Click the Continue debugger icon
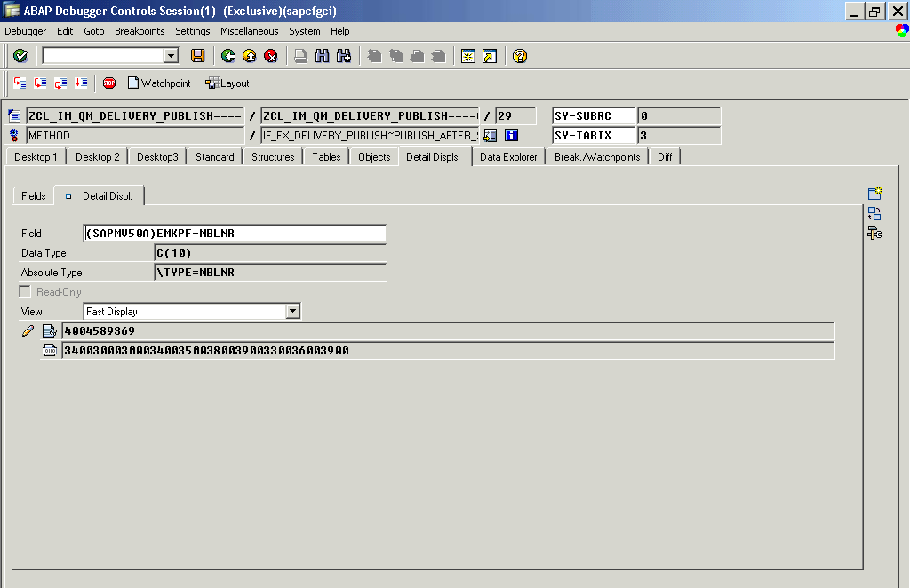 click(x=81, y=83)
